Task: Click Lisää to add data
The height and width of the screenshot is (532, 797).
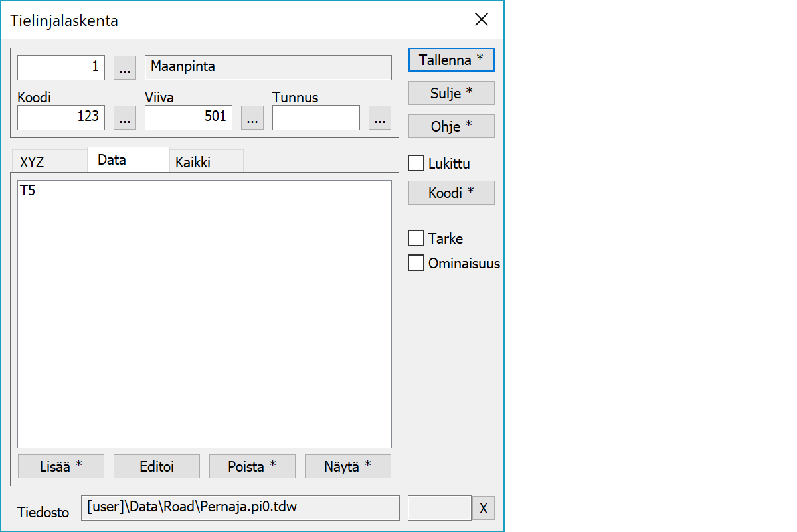Action: (61, 466)
